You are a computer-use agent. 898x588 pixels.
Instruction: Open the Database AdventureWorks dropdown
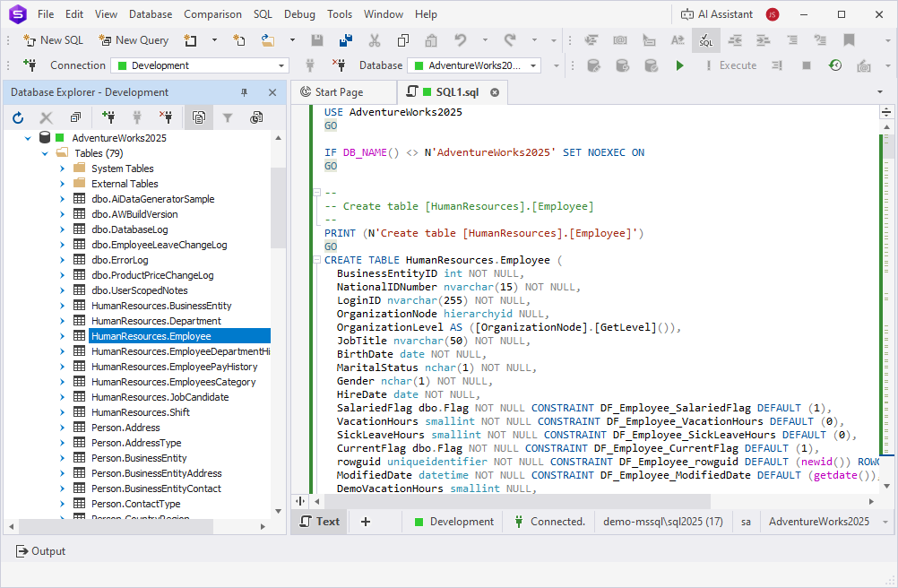click(x=474, y=65)
